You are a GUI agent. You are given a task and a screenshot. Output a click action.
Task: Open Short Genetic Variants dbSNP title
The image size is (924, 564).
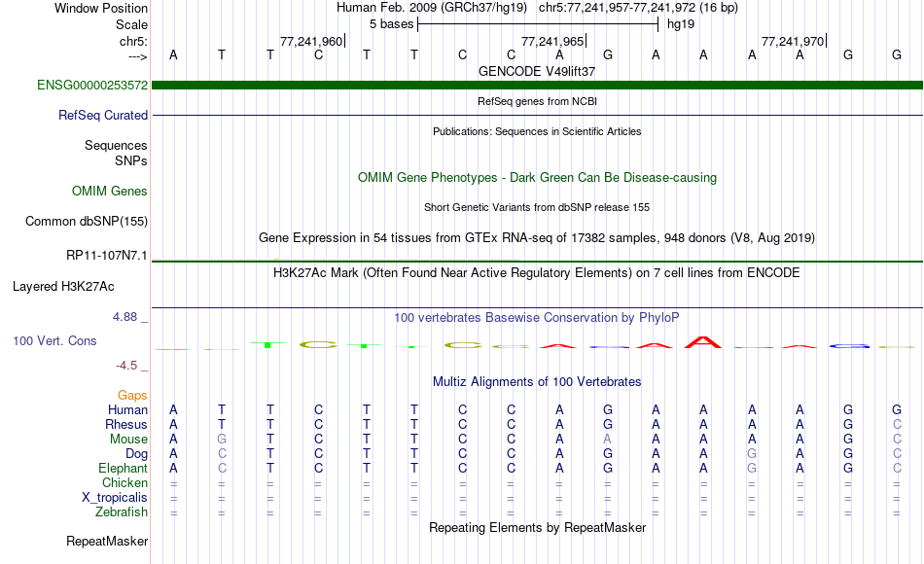click(537, 207)
